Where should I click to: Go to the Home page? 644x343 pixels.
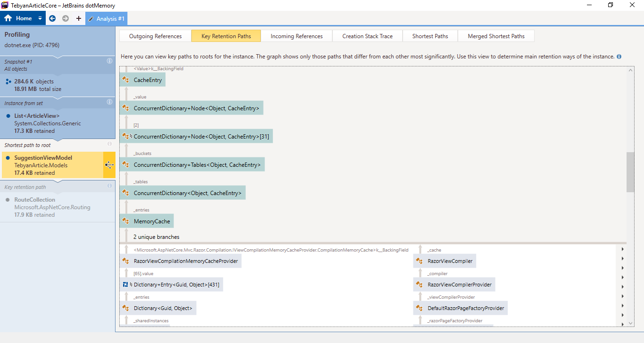point(18,18)
